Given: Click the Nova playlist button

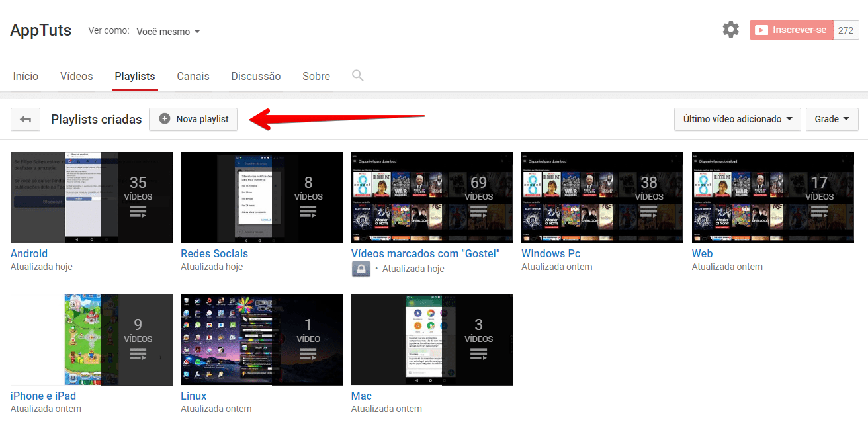Looking at the screenshot, I should (193, 119).
